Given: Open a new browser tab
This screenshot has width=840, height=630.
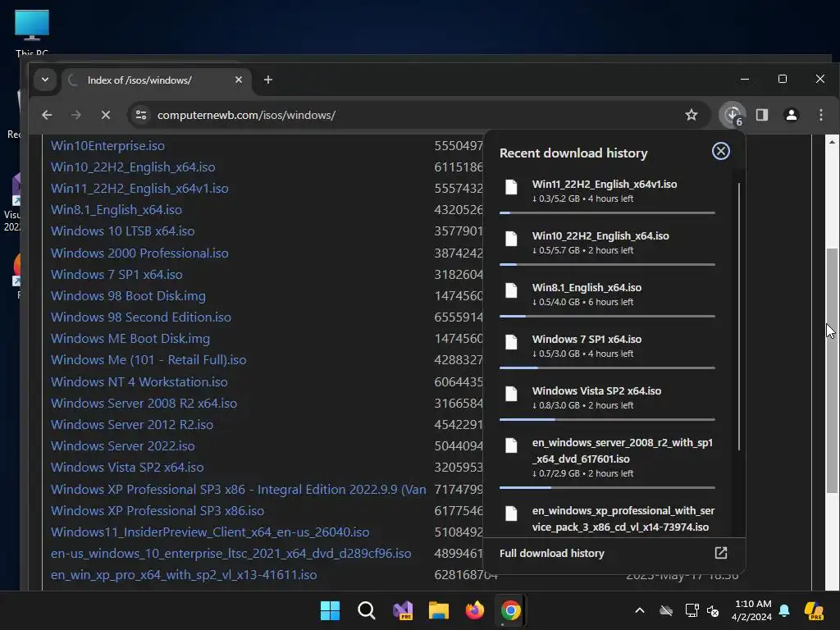Looking at the screenshot, I should tap(268, 80).
